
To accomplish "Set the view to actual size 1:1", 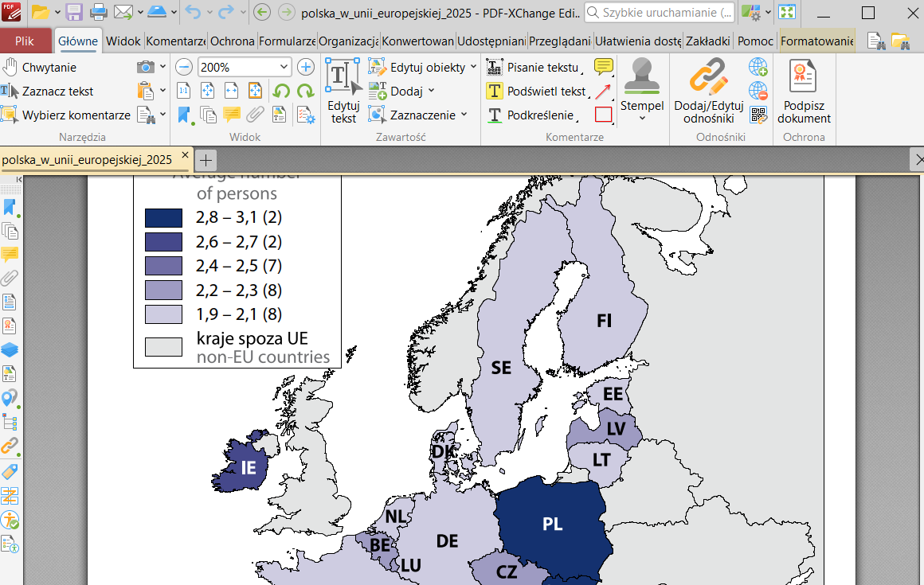I will click(184, 91).
